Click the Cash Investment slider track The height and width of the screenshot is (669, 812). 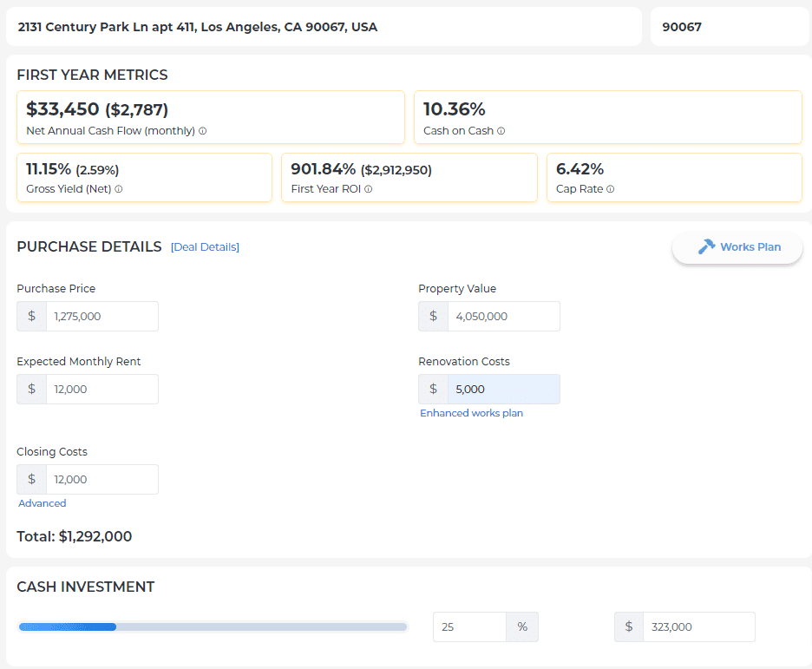point(213,627)
